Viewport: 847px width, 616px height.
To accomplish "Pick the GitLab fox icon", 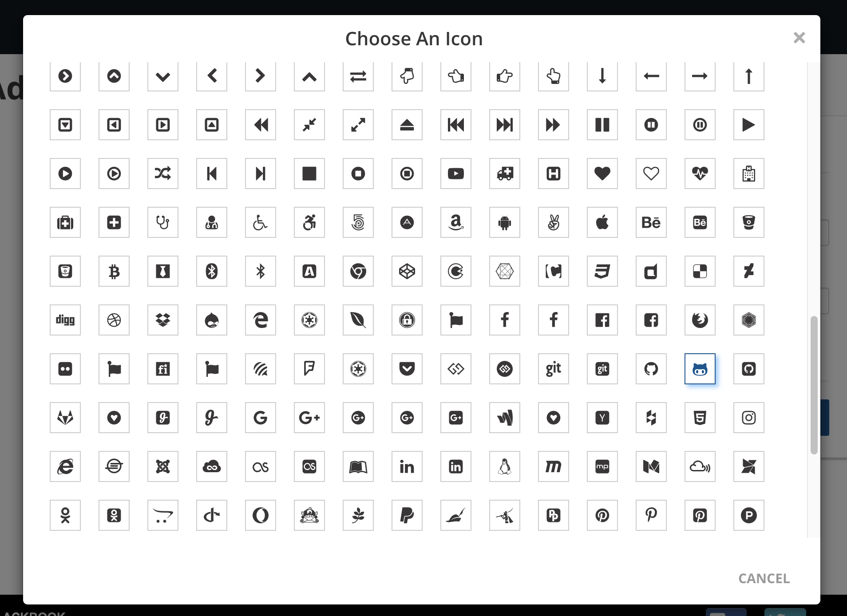I will click(x=65, y=418).
